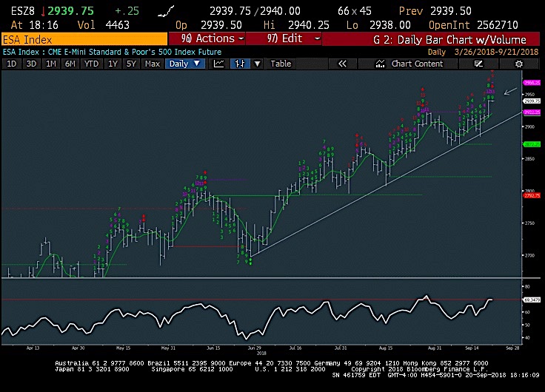
Task: Click the Chart Content button
Action: tap(416, 64)
